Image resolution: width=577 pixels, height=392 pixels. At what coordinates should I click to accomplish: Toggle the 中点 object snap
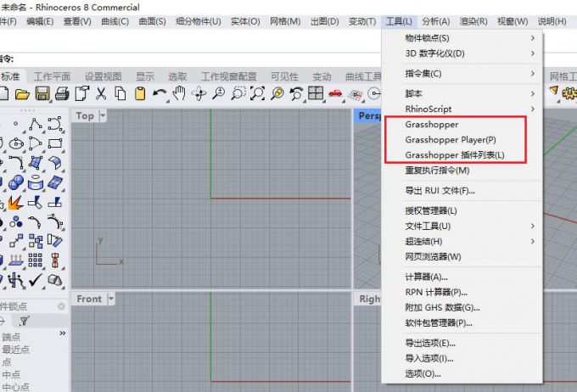click(11, 374)
